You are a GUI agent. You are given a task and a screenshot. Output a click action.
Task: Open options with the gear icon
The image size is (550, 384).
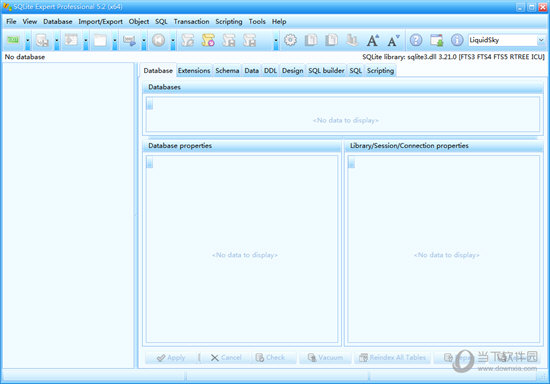[x=290, y=40]
